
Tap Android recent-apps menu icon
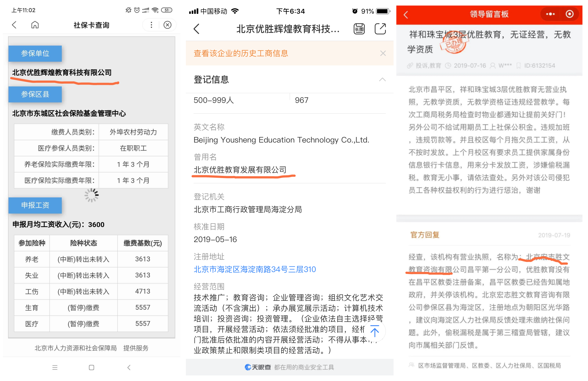[x=55, y=367]
